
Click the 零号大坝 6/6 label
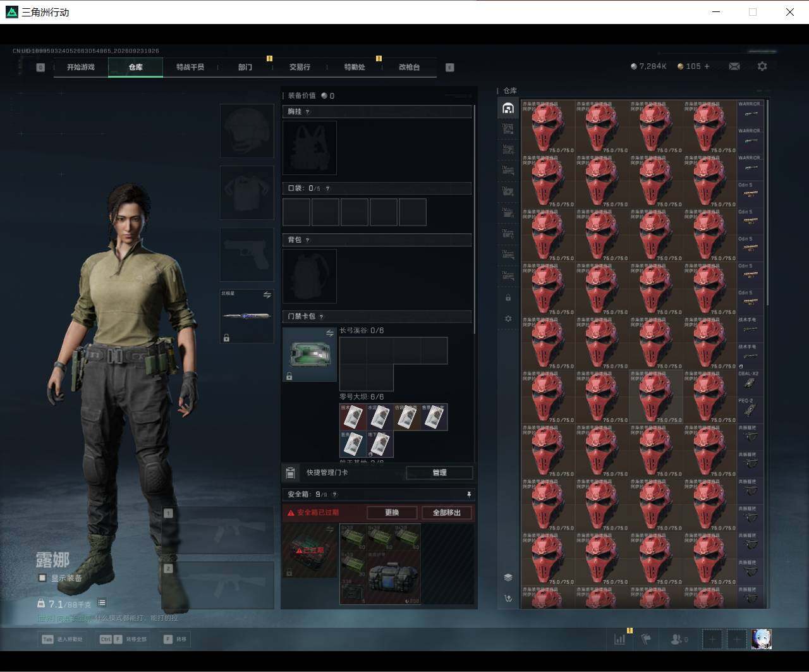point(362,397)
